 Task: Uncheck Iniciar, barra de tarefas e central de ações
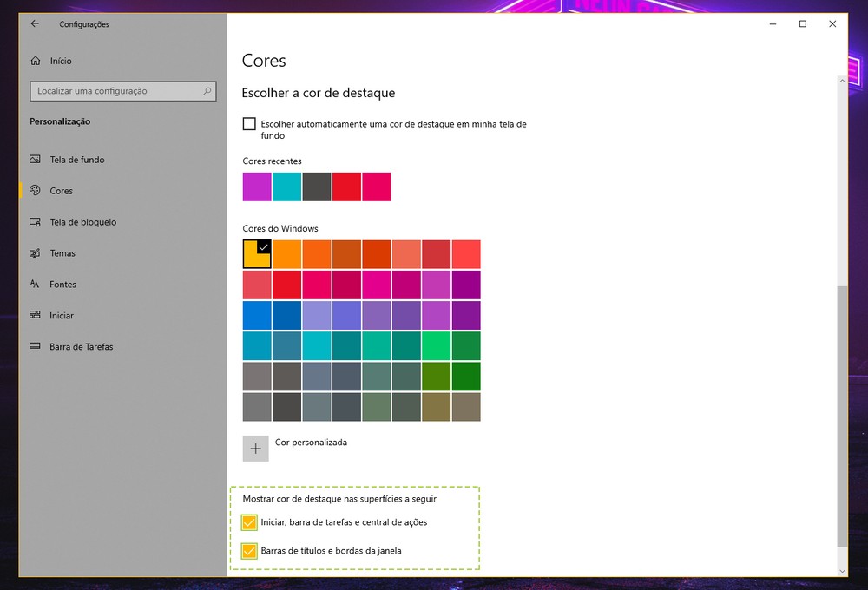pos(250,522)
